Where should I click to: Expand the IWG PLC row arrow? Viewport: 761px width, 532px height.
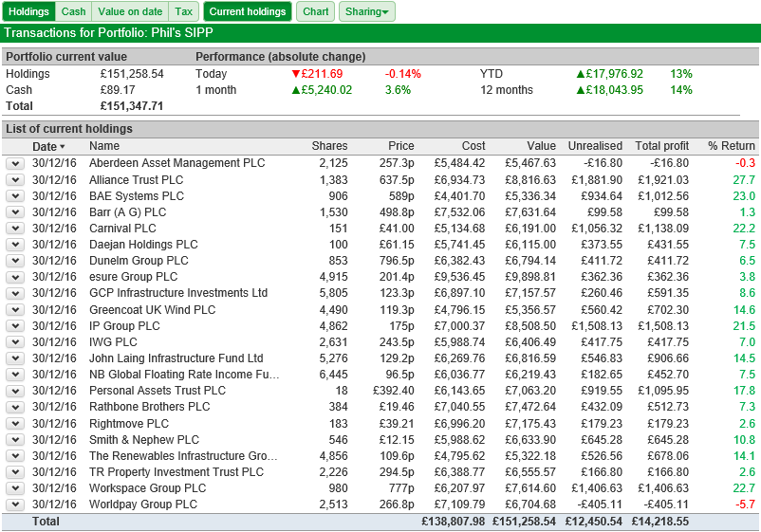point(15,342)
